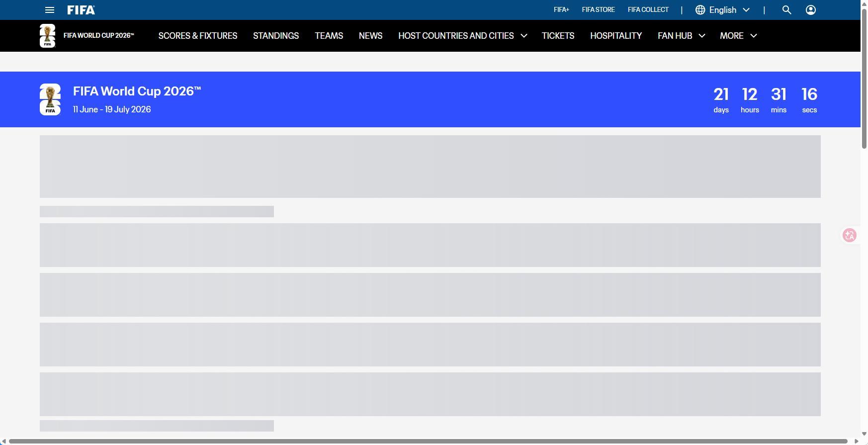The image size is (868, 445).
Task: Open the user account profile icon
Action: click(x=810, y=10)
